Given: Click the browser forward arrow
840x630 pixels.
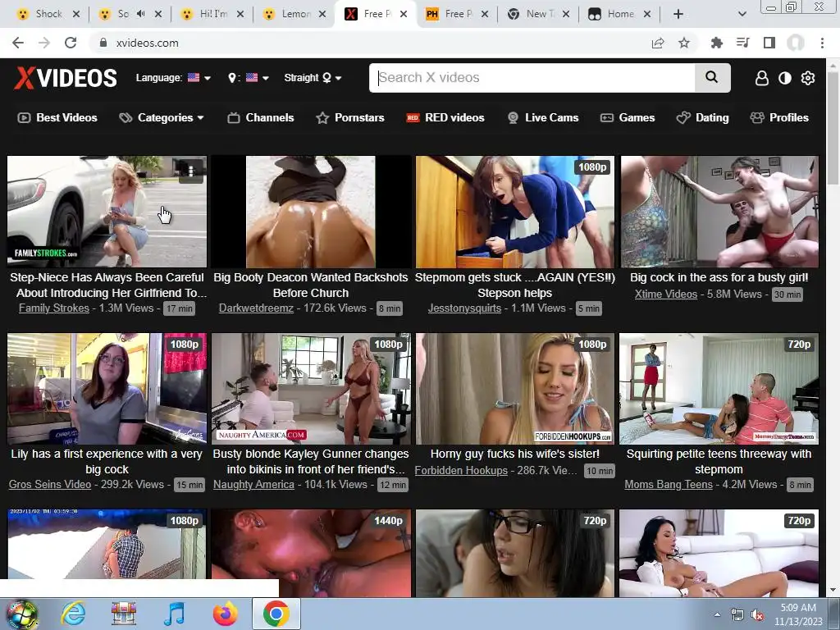Looking at the screenshot, I should click(x=44, y=43).
